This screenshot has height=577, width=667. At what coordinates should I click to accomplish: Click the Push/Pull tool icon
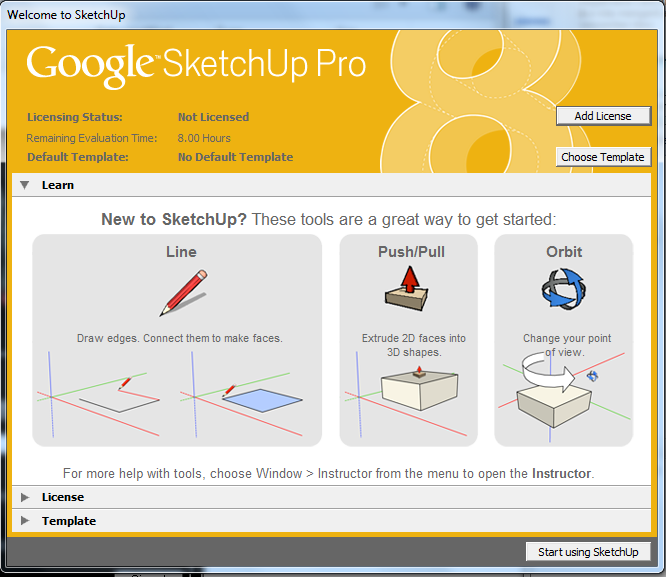407,289
